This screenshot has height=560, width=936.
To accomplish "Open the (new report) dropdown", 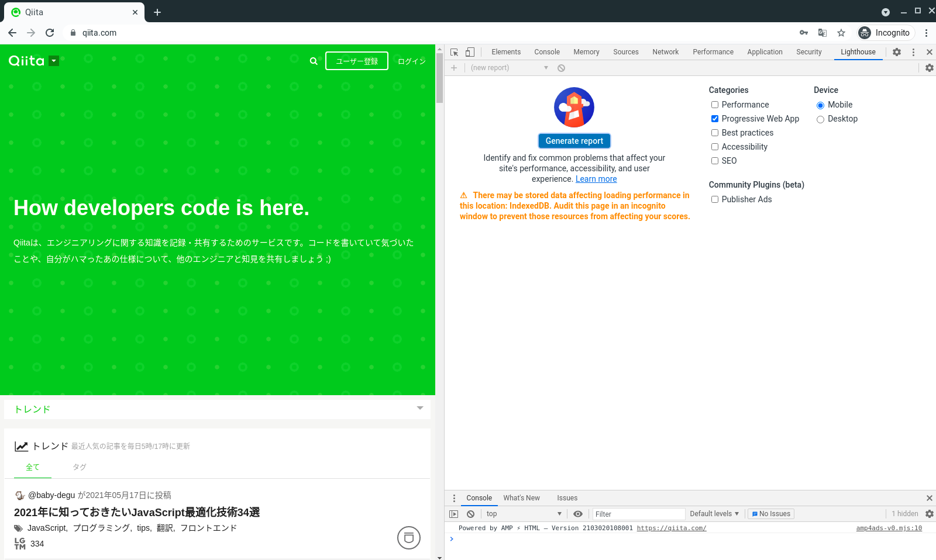I will click(x=510, y=68).
